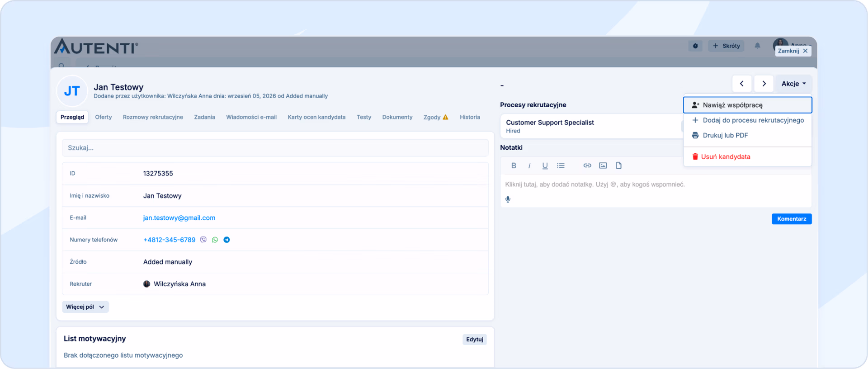Screen dimensions: 868x369
Task: Switch to the Zadania tab
Action: [204, 117]
